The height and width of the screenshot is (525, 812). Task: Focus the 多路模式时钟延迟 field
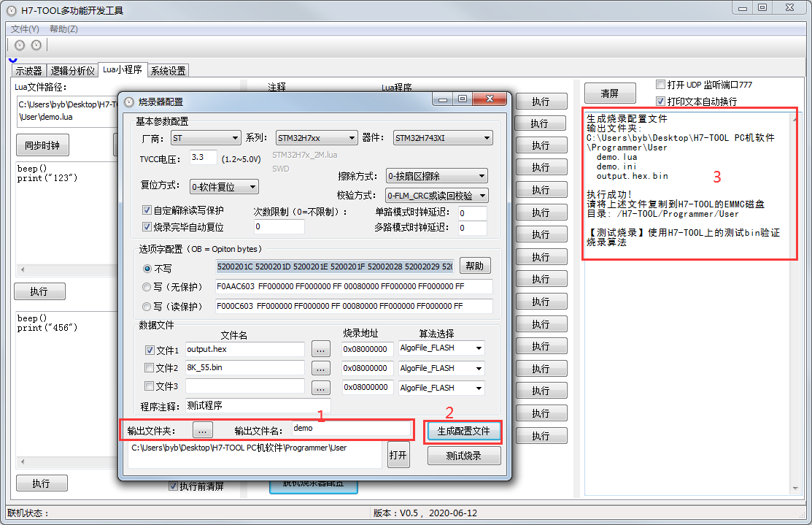[x=472, y=228]
